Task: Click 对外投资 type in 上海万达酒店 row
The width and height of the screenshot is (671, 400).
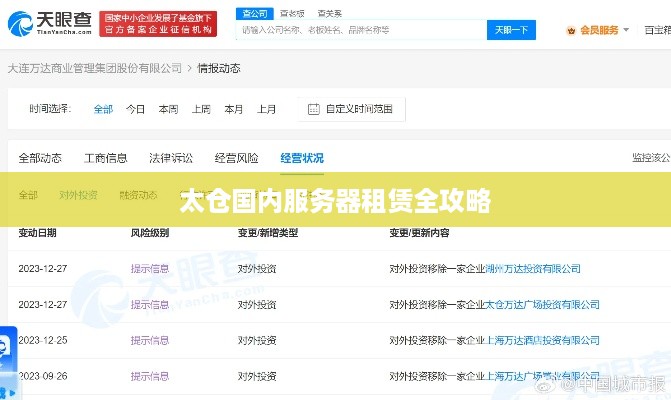Action: 257,341
